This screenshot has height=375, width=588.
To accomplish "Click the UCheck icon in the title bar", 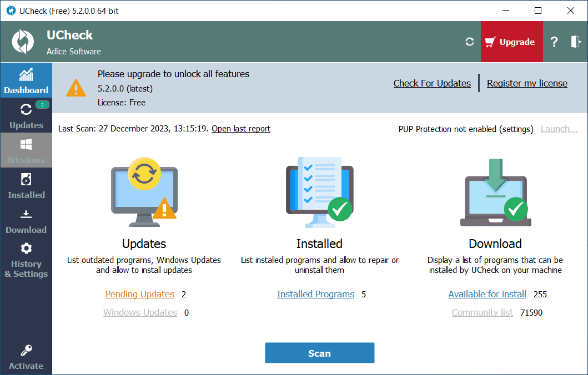I will [x=11, y=11].
